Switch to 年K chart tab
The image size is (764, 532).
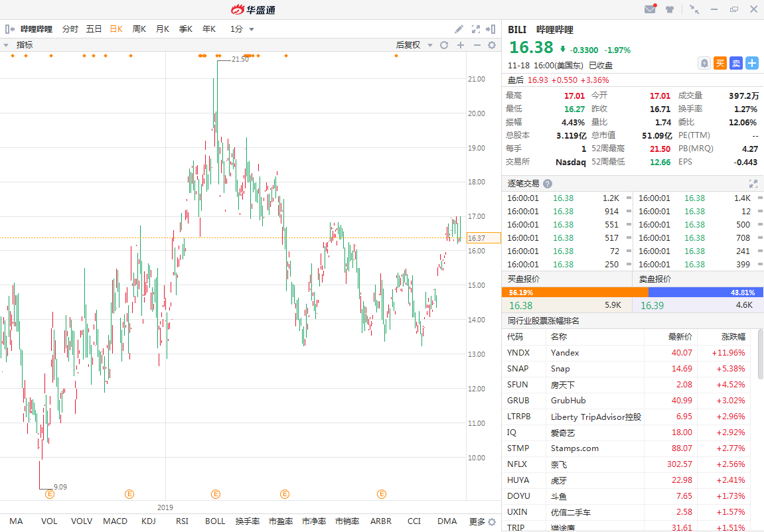tap(209, 29)
